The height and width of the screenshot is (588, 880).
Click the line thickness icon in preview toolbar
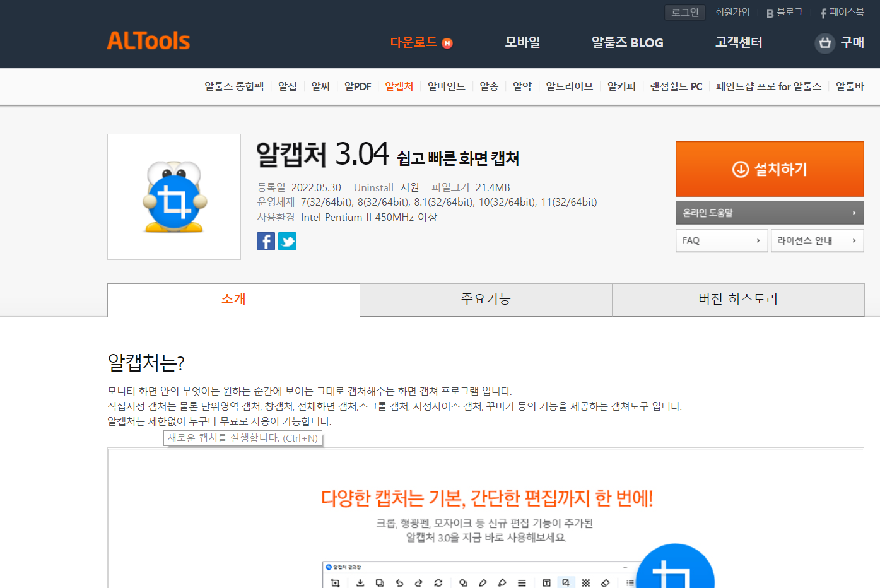(522, 583)
